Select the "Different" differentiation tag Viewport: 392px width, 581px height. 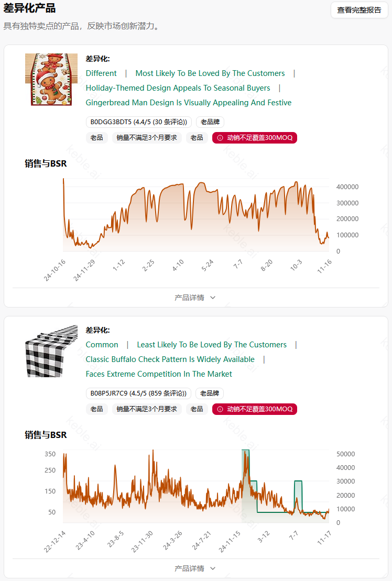click(101, 73)
